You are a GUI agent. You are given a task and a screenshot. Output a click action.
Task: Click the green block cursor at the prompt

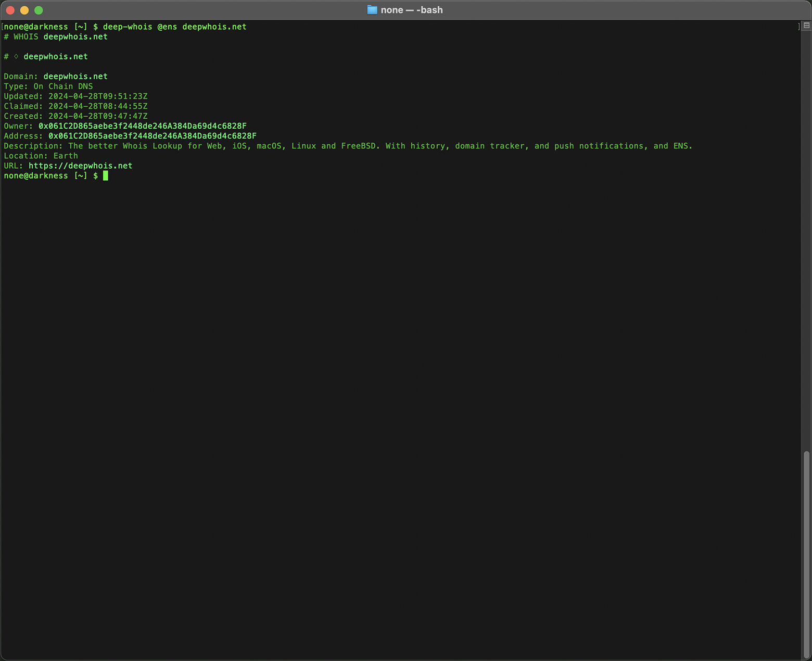tap(105, 176)
